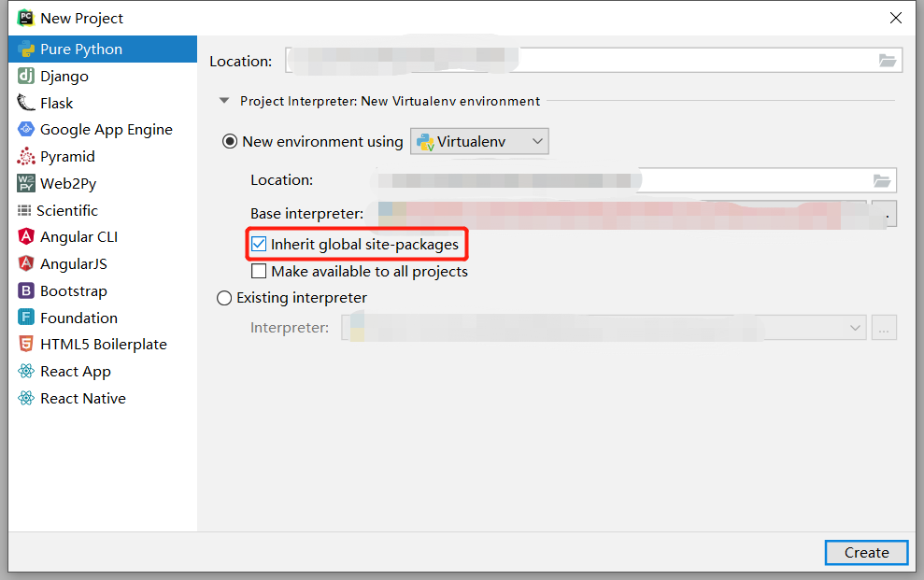This screenshot has width=924, height=580.
Task: Uncheck Inherit global site-packages
Action: tap(259, 244)
